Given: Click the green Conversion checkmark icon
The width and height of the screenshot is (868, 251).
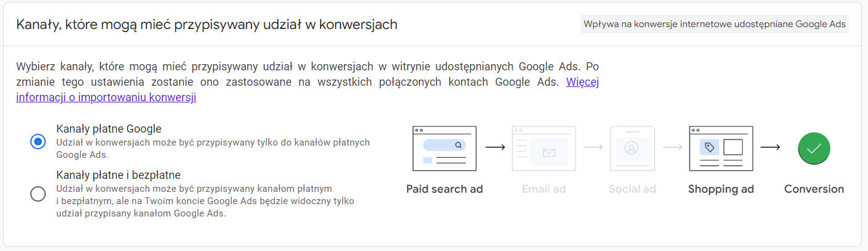Looking at the screenshot, I should click(x=814, y=148).
